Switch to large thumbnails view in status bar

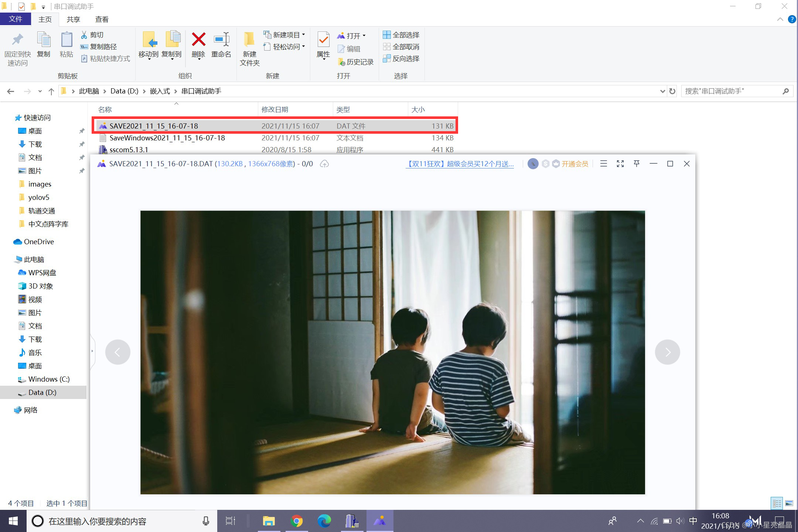[789, 503]
